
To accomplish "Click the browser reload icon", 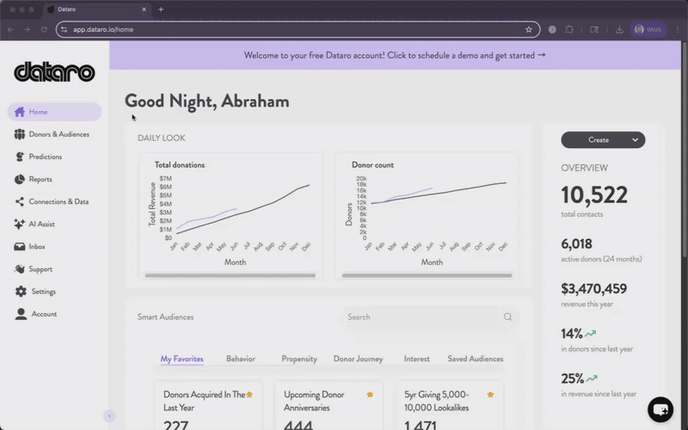I will pyautogui.click(x=44, y=29).
